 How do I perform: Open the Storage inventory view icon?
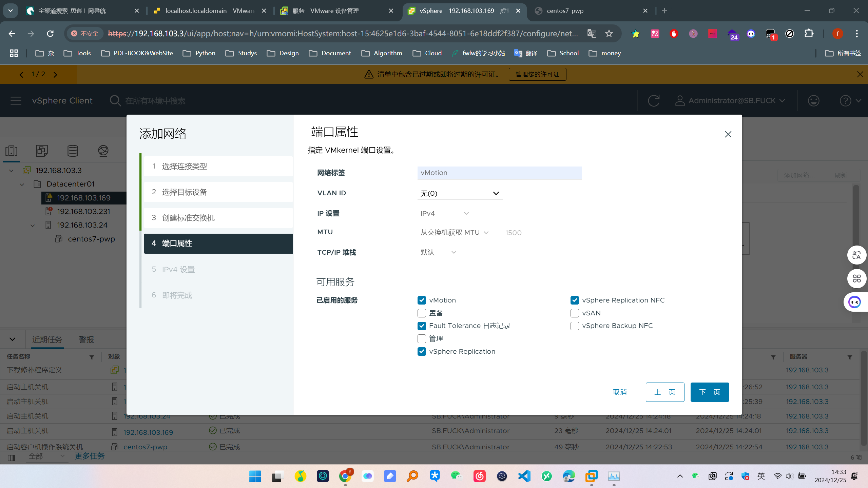coord(73,151)
